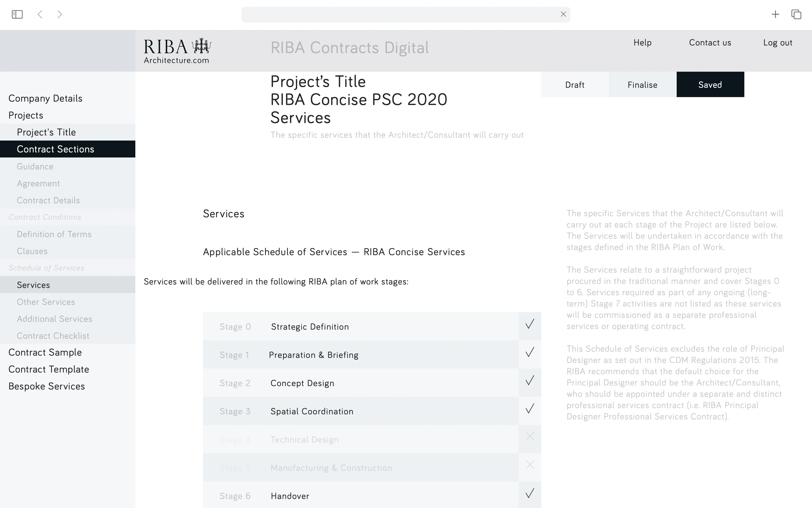
Task: Enable Stage 5 Manufacturing & Construction cross toggle
Action: 530,467
